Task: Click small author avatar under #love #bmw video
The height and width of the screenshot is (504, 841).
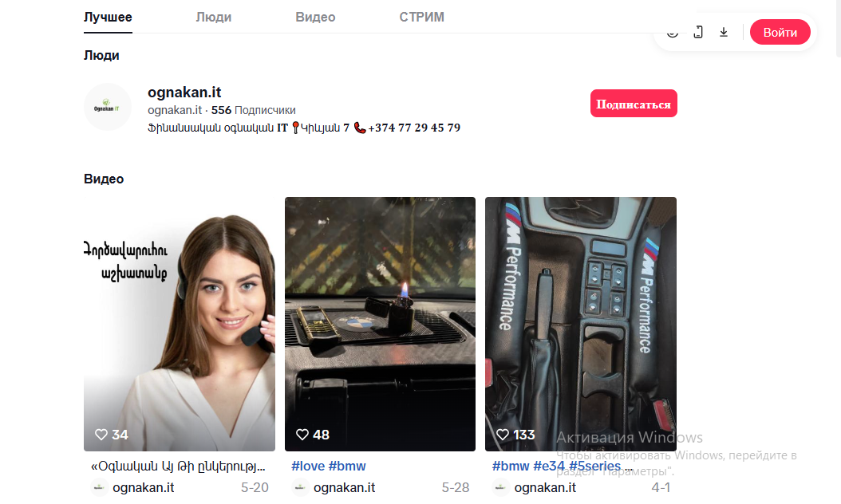Action: [x=300, y=487]
